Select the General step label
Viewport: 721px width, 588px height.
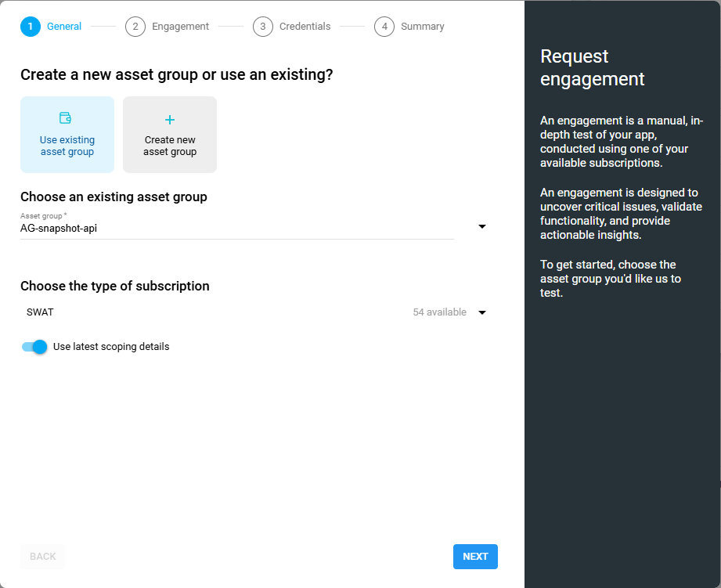click(64, 27)
